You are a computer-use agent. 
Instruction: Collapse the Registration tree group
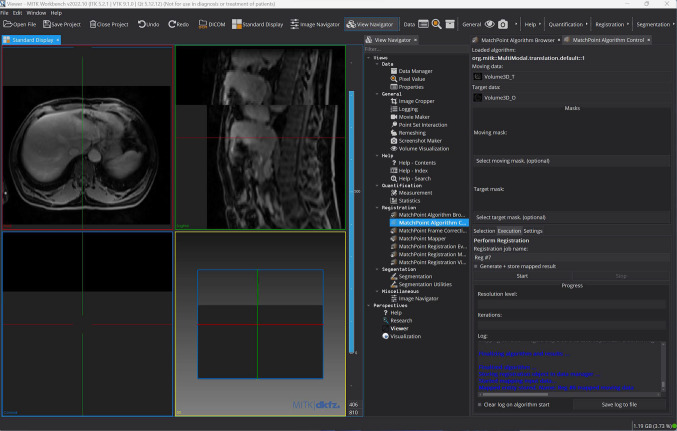376,207
